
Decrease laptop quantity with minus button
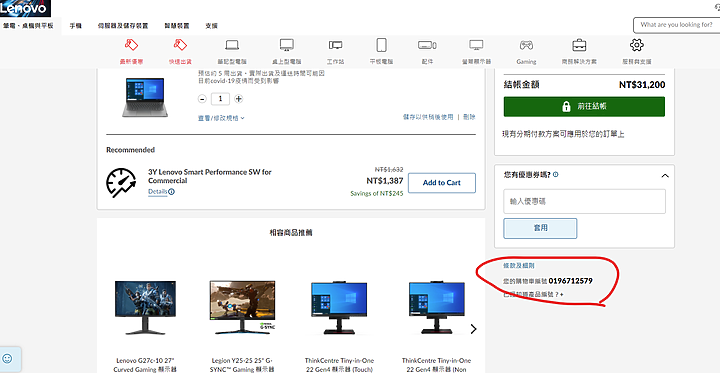pyautogui.click(x=202, y=99)
